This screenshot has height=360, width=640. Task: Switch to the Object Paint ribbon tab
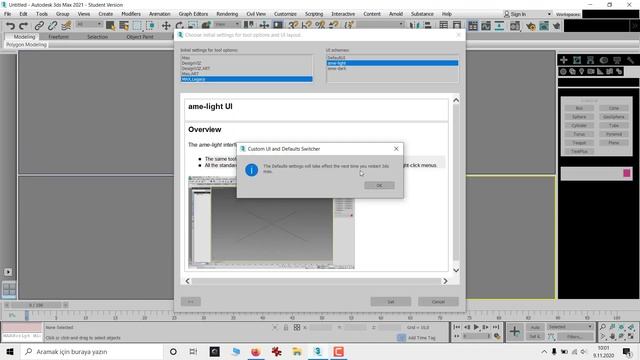140,37
